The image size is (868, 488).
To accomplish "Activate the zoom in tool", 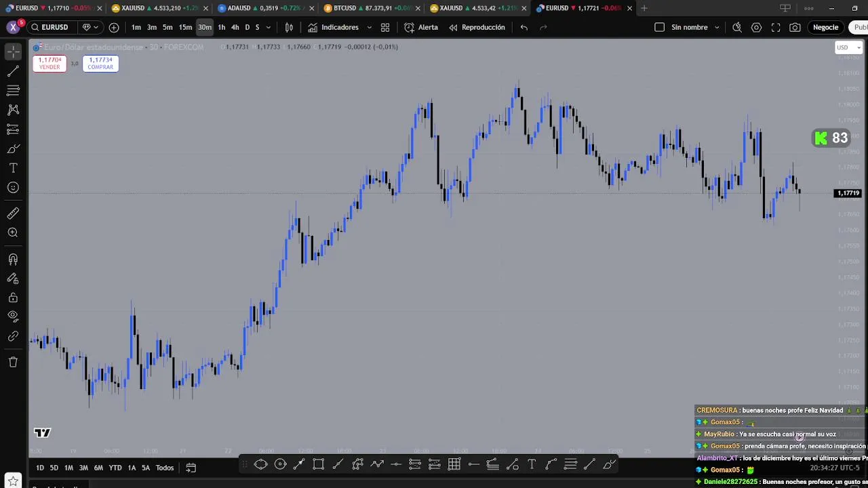I will coord(13,232).
